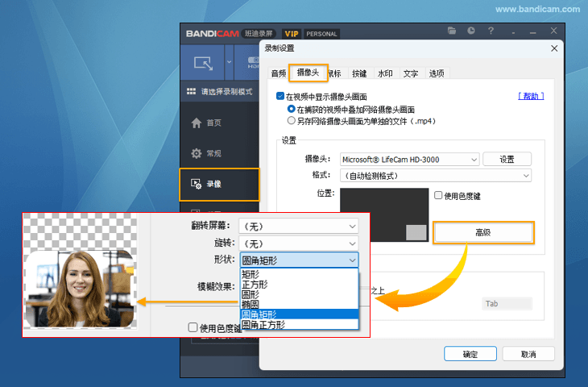Choose 圆形 from shape list
The image size is (588, 387).
300,294
